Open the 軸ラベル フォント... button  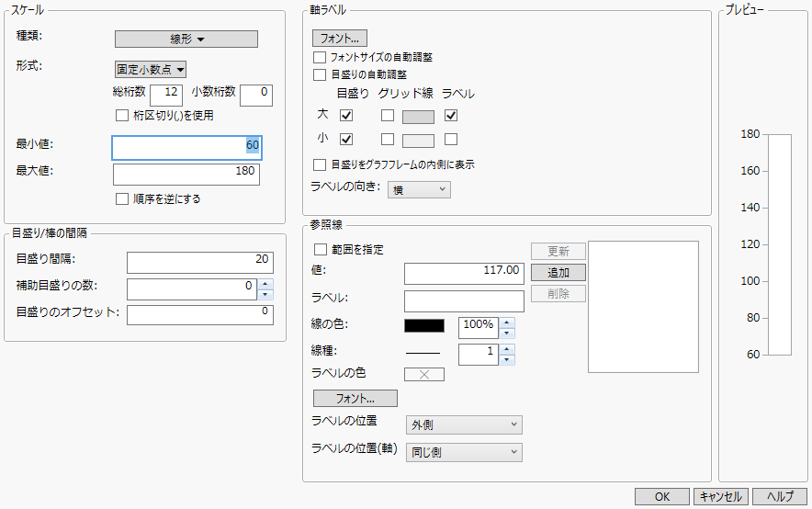tap(340, 39)
